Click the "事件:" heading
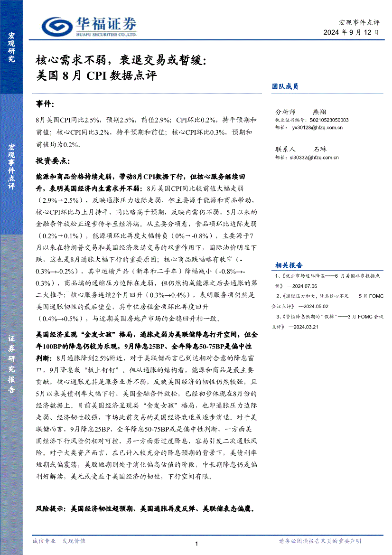The image size is (392, 555). [45, 103]
